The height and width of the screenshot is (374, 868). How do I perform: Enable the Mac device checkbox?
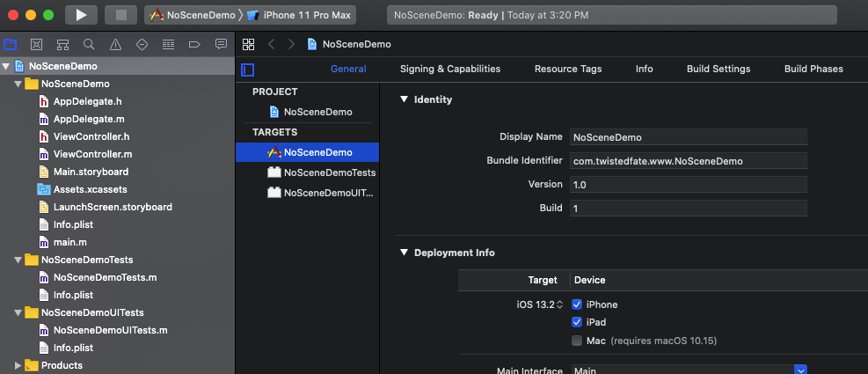[577, 341]
